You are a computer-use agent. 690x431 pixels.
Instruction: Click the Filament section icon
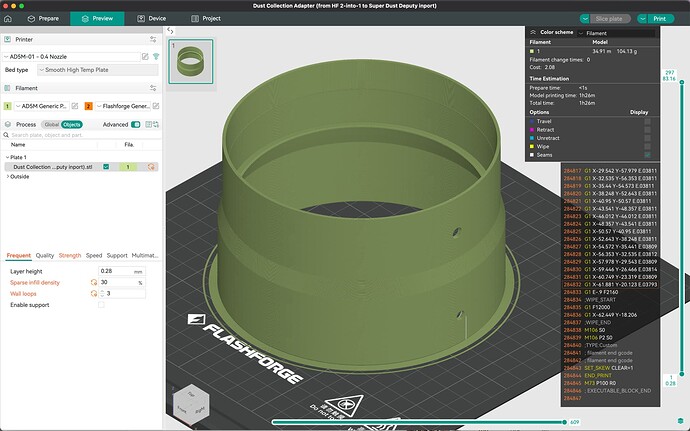coord(7,88)
